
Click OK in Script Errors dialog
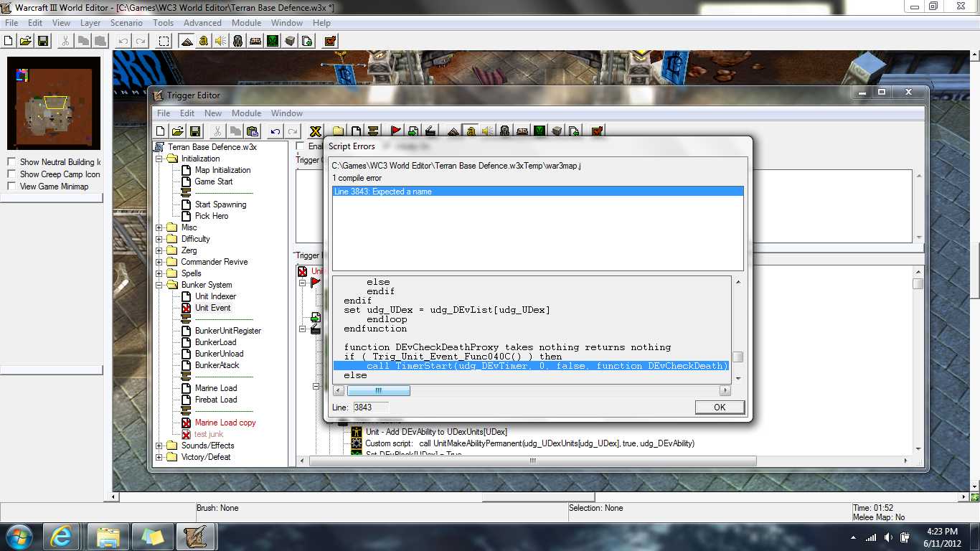(720, 408)
